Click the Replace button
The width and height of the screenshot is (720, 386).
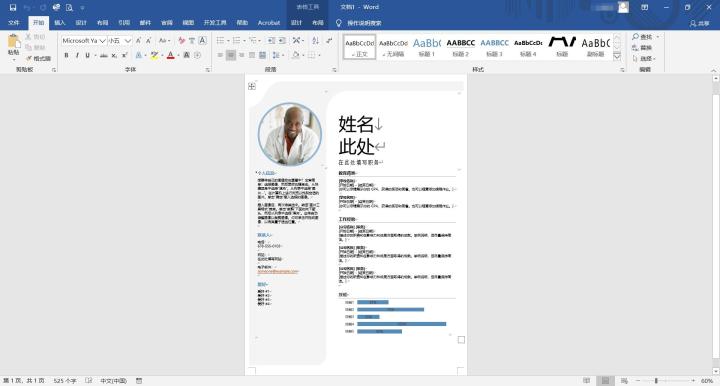(x=642, y=48)
